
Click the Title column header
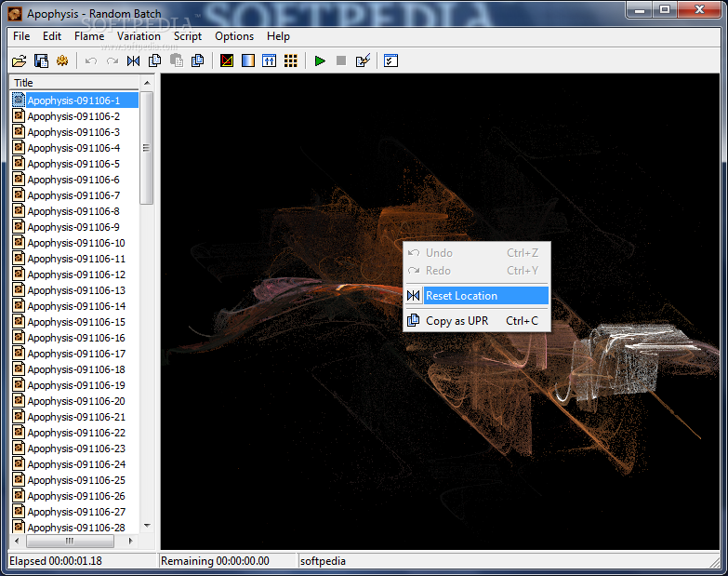(74, 83)
